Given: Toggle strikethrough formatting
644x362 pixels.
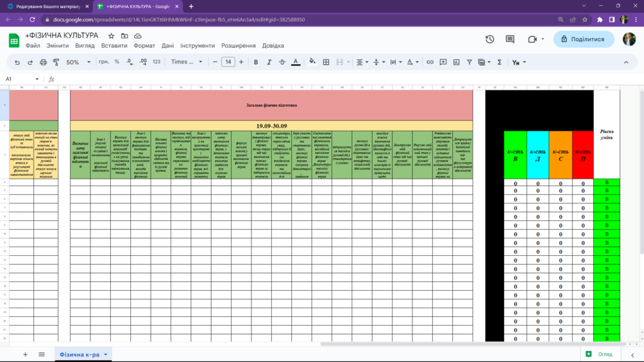Looking at the screenshot, I should pyautogui.click(x=282, y=62).
